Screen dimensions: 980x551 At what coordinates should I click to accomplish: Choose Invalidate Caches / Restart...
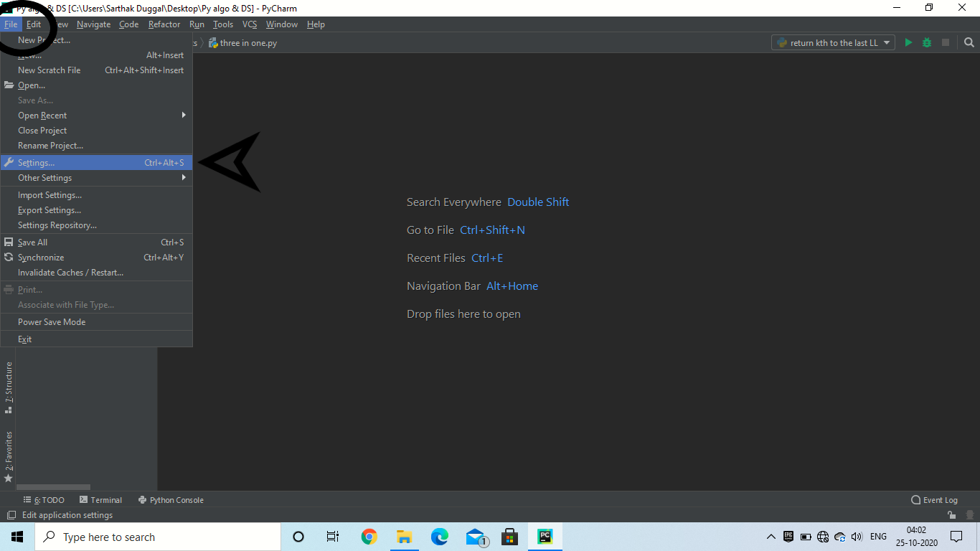[x=96, y=273]
